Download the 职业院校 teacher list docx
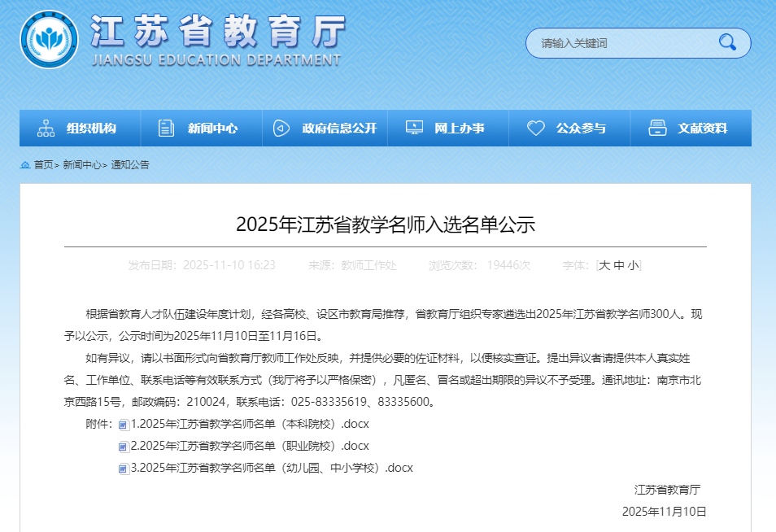 250,446
